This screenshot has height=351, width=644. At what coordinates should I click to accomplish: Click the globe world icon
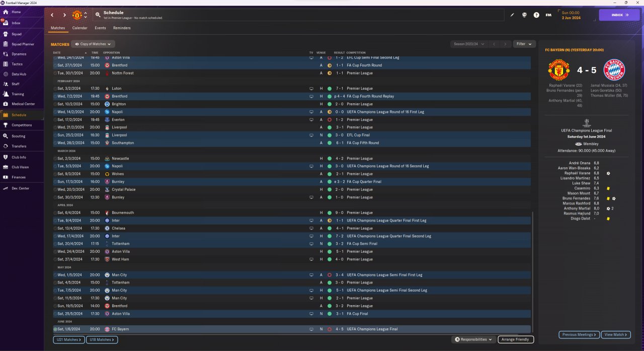point(524,15)
